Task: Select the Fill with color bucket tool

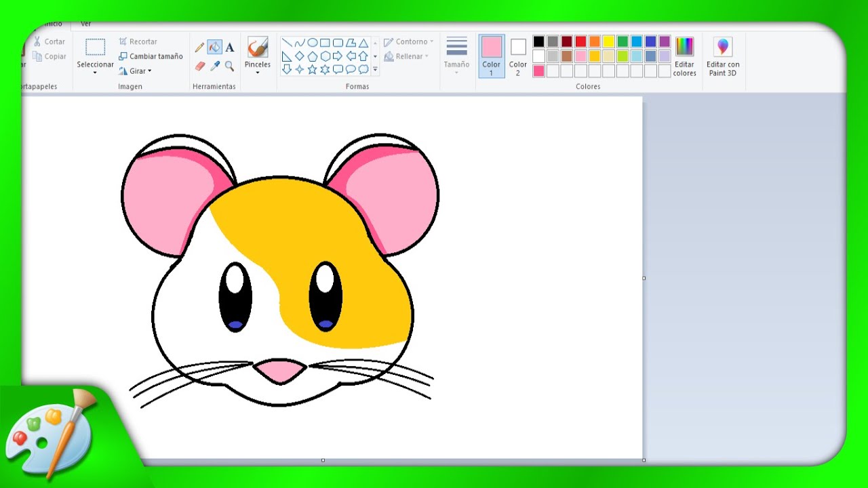Action: (x=214, y=47)
